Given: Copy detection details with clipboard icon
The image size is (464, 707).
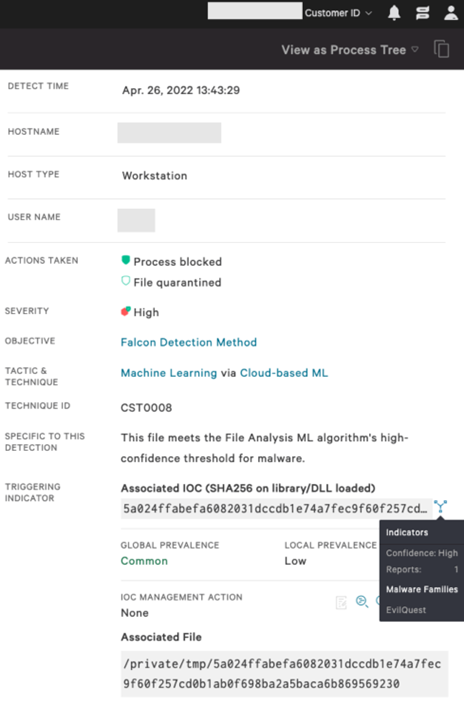Looking at the screenshot, I should click(x=441, y=49).
